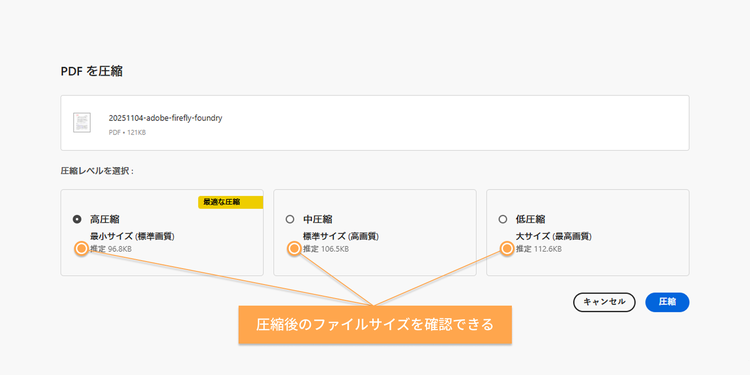Click the 中圧縮 option label
Image resolution: width=750 pixels, height=375 pixels.
coord(318,219)
